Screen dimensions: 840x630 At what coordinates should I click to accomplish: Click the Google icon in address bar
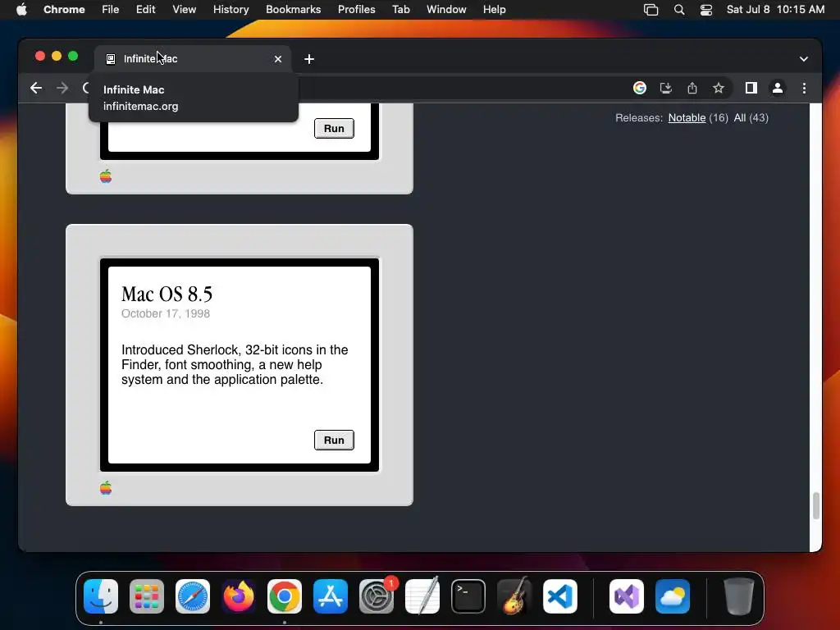640,88
